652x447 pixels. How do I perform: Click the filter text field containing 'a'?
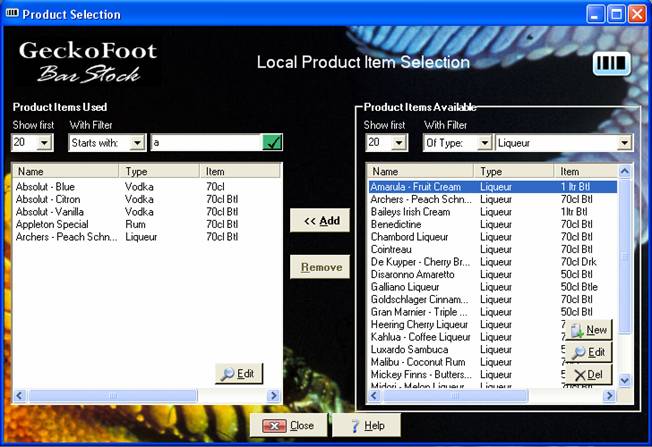pyautogui.click(x=204, y=143)
